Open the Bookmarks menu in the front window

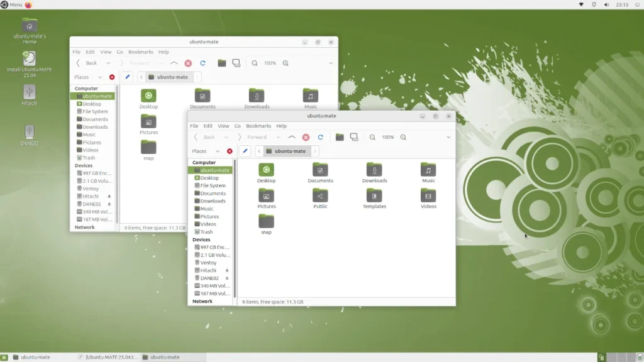click(258, 126)
